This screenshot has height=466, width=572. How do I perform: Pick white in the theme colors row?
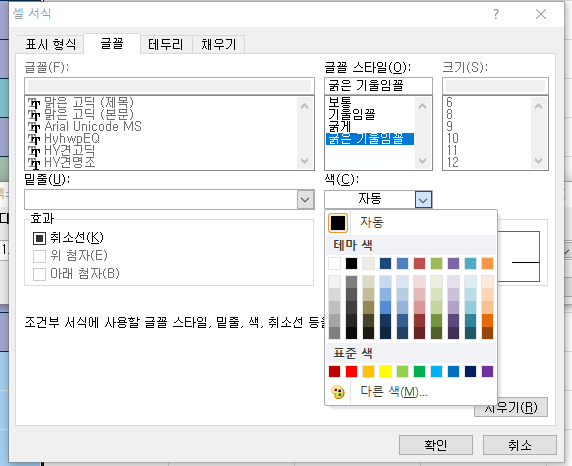tap(334, 263)
